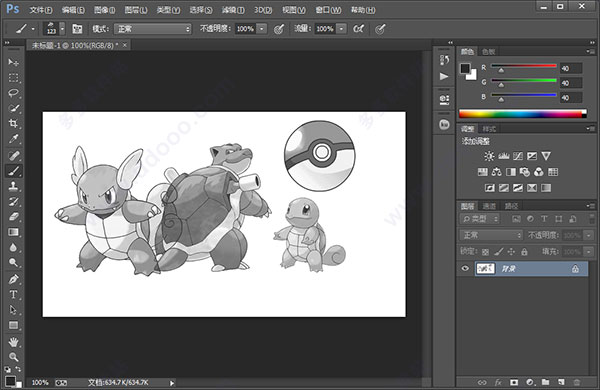Toggle visibility of 背景 layer
This screenshot has height=390, width=600.
pos(465,269)
